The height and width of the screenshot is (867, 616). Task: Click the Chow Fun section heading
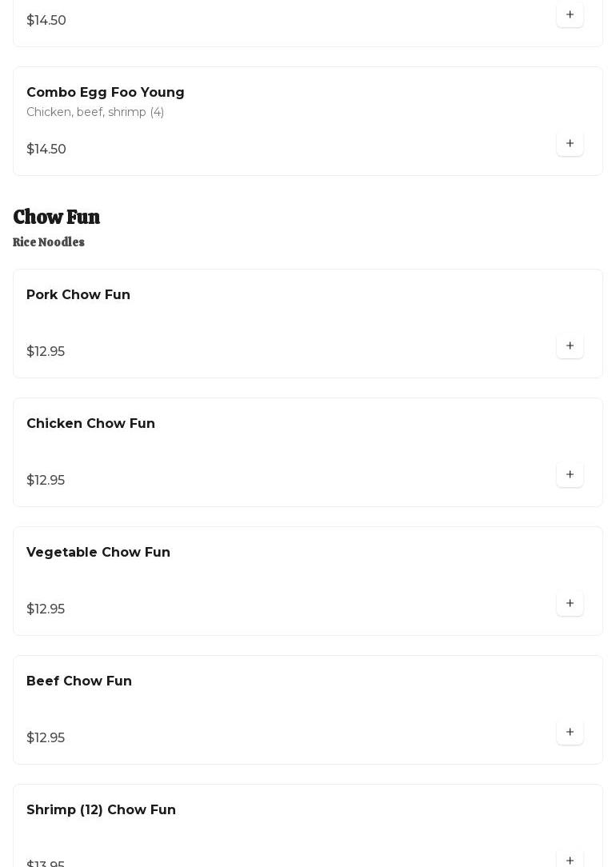pyautogui.click(x=57, y=218)
